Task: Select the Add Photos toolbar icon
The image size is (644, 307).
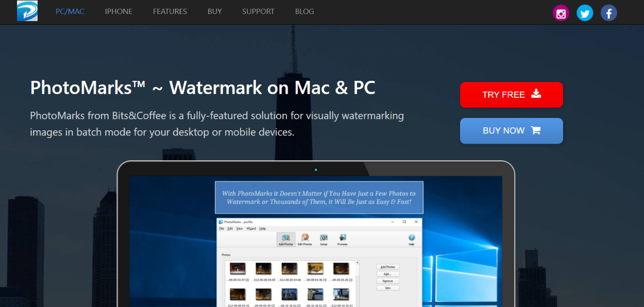Action: tap(286, 238)
